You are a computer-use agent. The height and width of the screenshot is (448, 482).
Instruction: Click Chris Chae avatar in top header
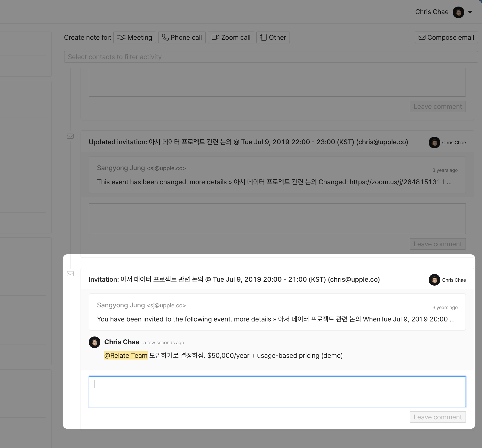pyautogui.click(x=458, y=12)
